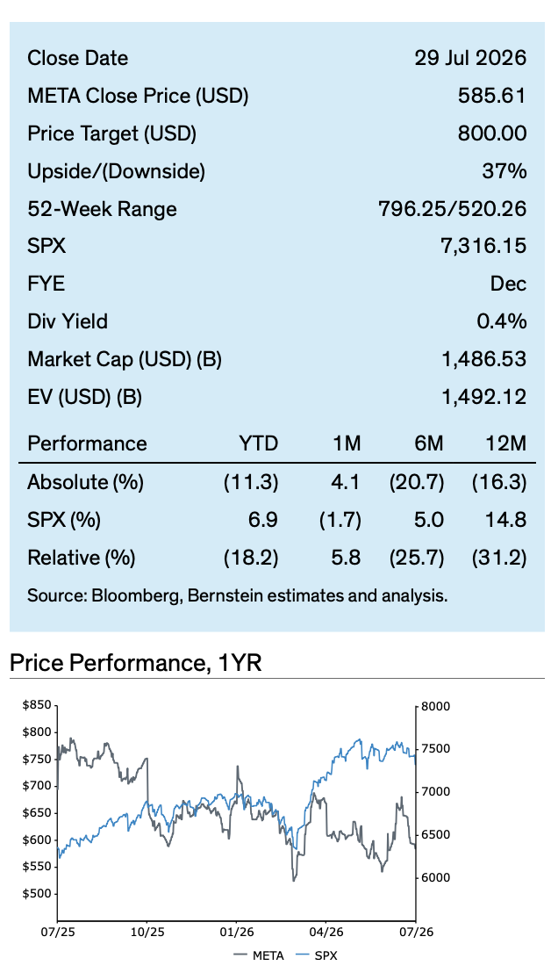Click the 12M performance column header
This screenshot has width=551, height=980.
(x=506, y=443)
